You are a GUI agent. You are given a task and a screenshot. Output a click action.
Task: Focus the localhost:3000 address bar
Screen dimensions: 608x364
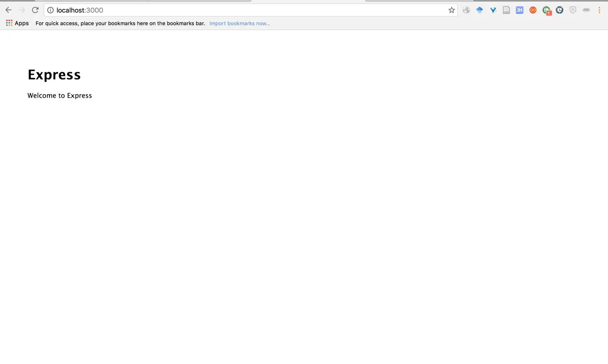pyautogui.click(x=250, y=10)
